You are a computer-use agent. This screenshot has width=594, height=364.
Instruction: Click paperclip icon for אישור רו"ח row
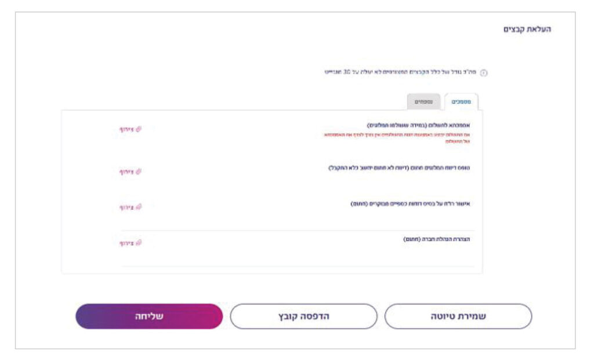(139, 207)
